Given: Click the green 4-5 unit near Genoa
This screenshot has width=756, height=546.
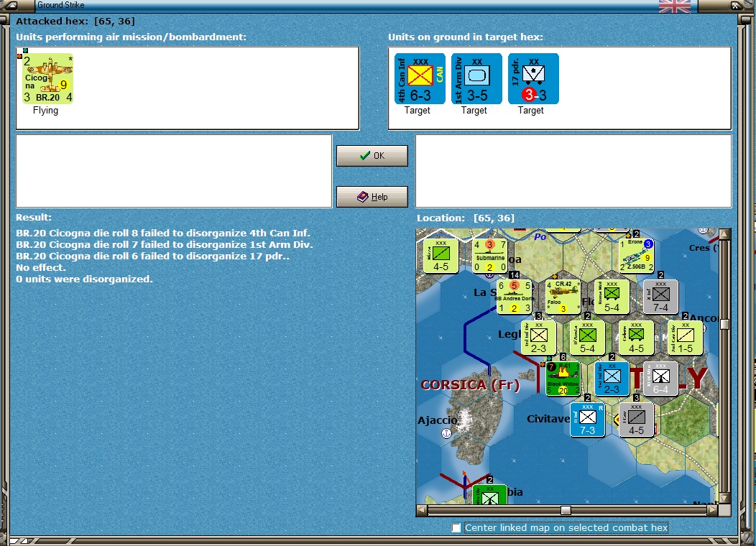Looking at the screenshot, I should tap(441, 256).
